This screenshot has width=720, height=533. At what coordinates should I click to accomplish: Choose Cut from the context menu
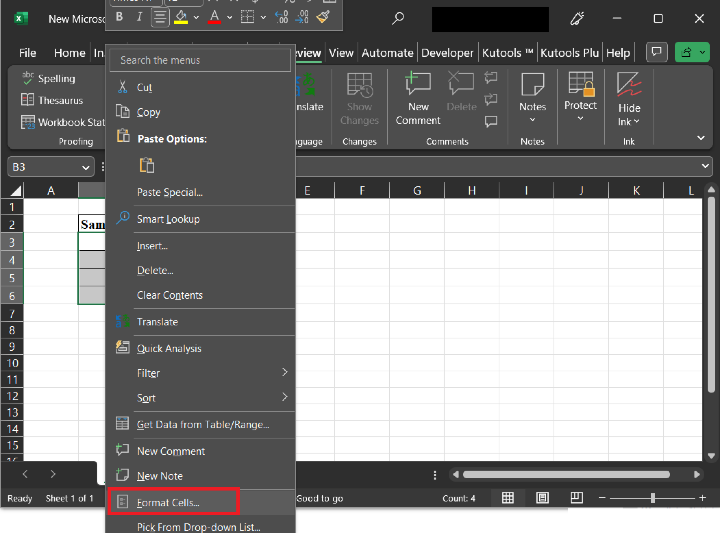point(200,87)
